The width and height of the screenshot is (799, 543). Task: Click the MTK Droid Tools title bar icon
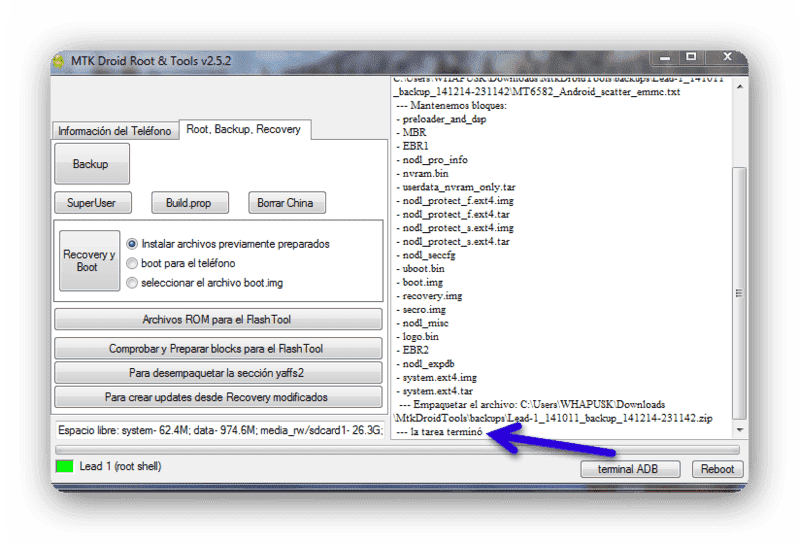pyautogui.click(x=59, y=62)
